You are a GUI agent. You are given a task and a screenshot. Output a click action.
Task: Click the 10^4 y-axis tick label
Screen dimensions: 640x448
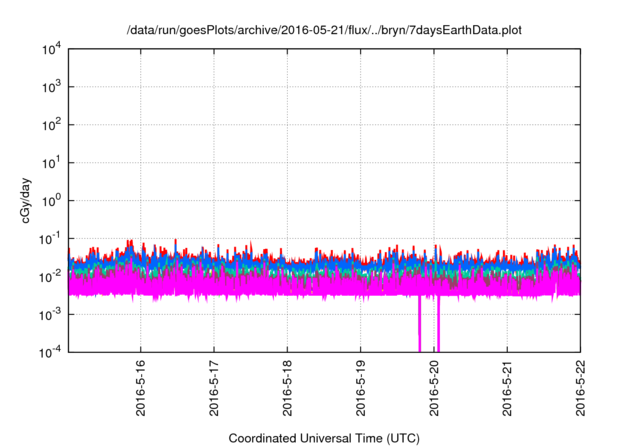[52, 49]
